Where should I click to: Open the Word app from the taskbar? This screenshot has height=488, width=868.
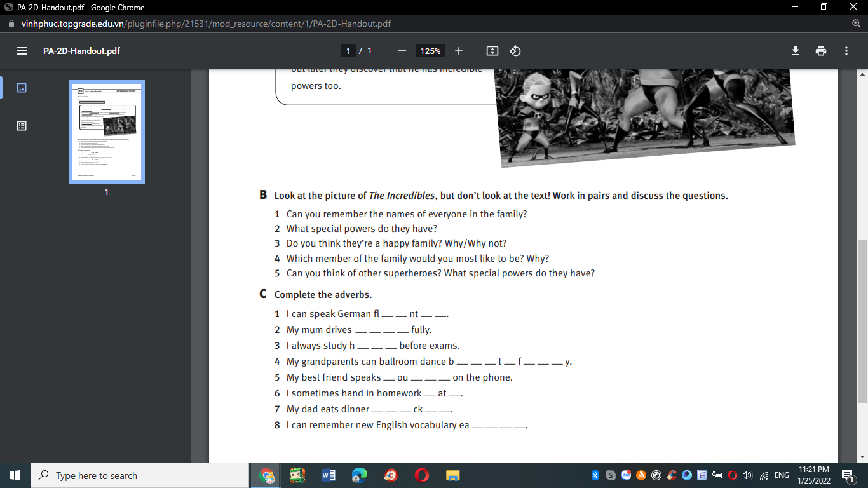pos(329,475)
